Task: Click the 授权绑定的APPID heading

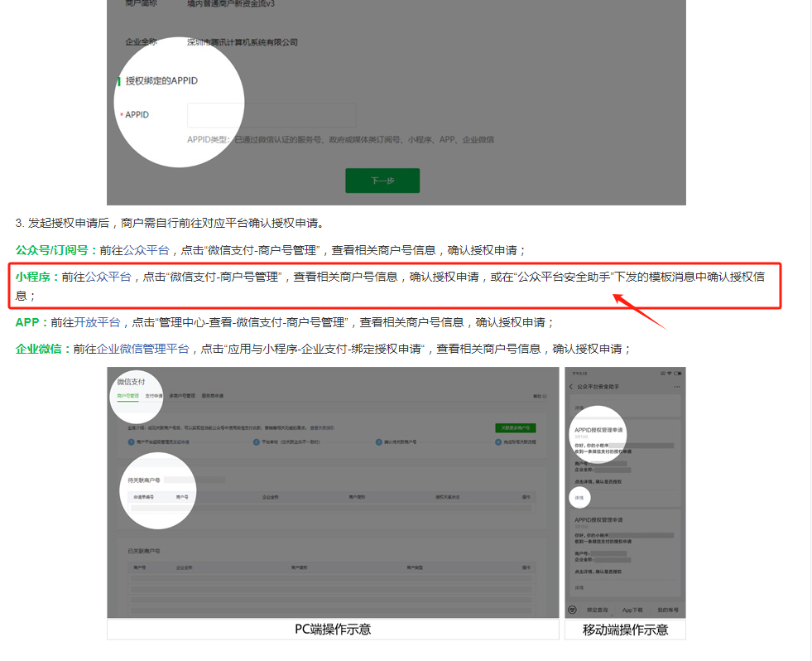Action: click(x=161, y=81)
